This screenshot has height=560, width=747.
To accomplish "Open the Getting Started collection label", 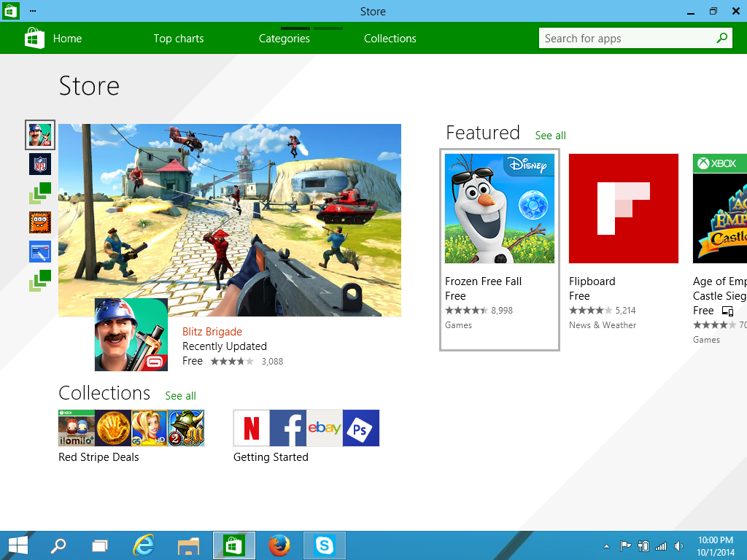I will tap(271, 457).
